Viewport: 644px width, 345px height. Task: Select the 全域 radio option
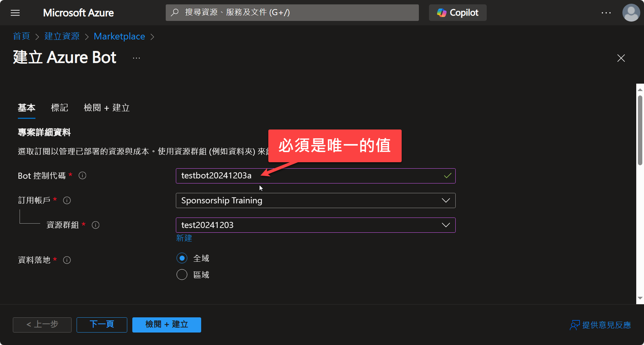(182, 258)
